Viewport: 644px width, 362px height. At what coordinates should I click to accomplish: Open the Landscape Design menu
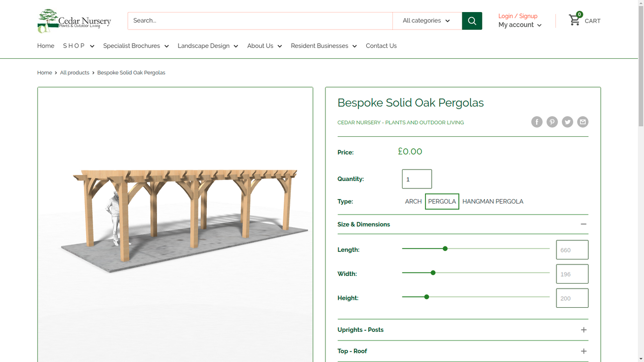point(207,46)
